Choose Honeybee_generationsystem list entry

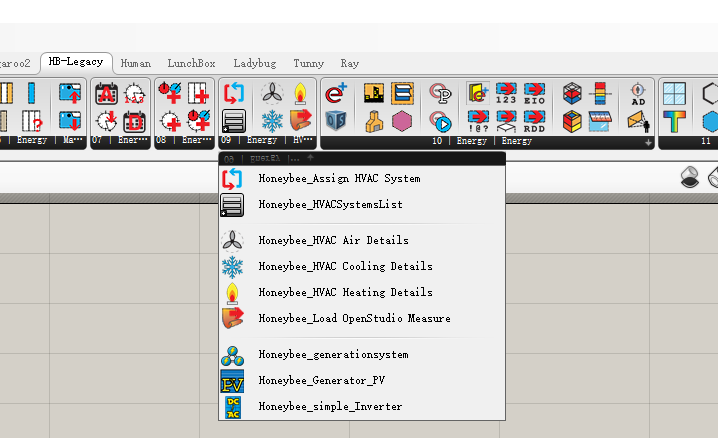[x=362, y=355]
